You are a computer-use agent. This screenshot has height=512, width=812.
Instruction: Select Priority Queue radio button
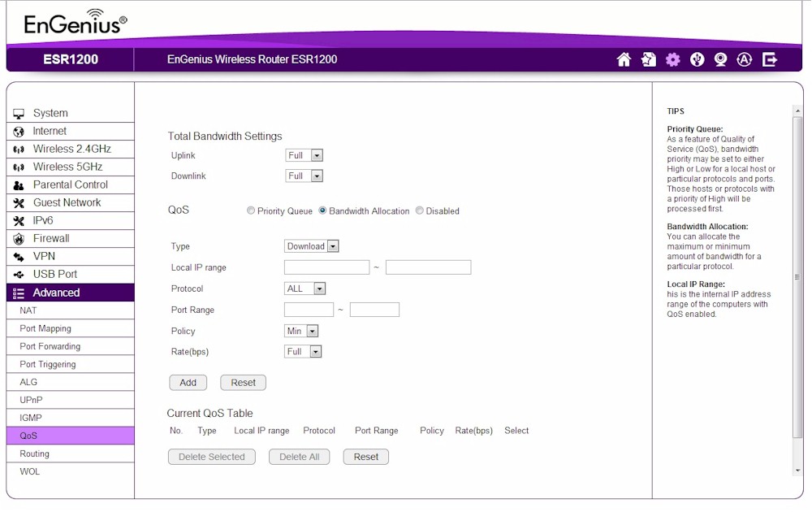(251, 211)
